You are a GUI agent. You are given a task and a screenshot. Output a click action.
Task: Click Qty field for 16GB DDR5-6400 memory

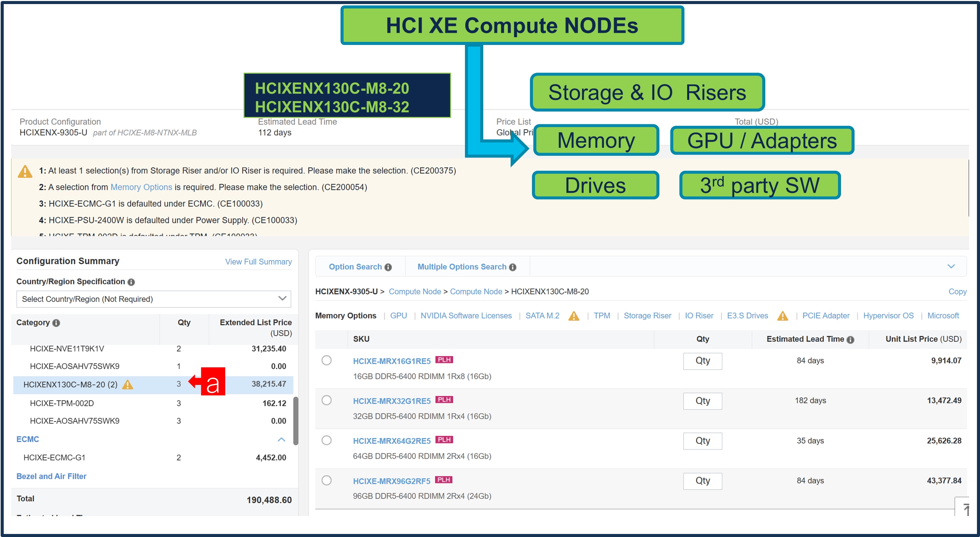point(702,361)
